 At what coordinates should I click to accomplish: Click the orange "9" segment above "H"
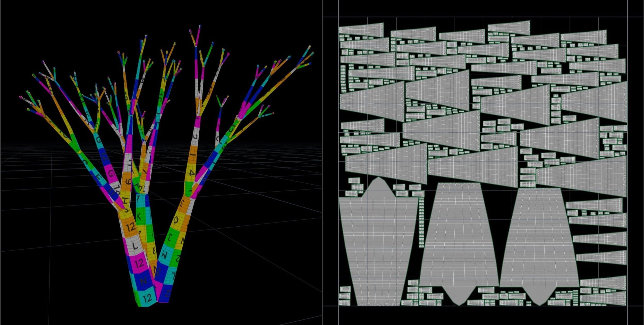[128, 182]
